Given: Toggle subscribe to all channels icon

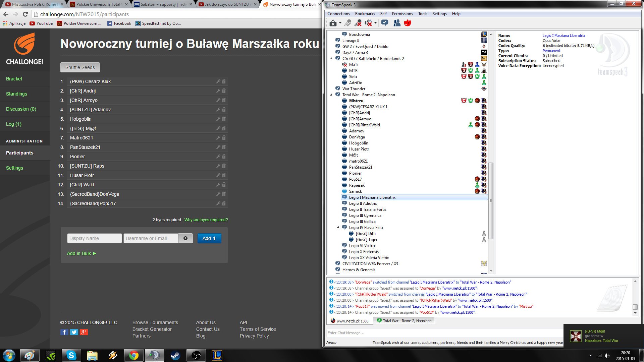Looking at the screenshot, I should 385,23.
